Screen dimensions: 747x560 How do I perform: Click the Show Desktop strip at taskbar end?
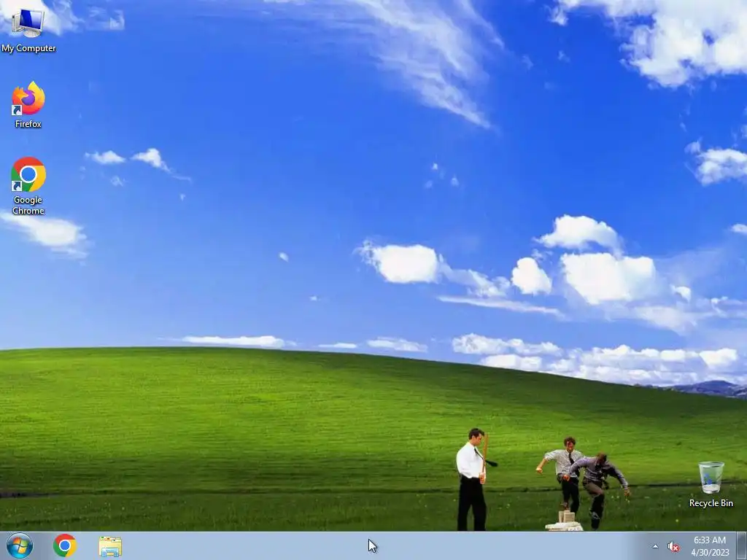click(x=742, y=545)
